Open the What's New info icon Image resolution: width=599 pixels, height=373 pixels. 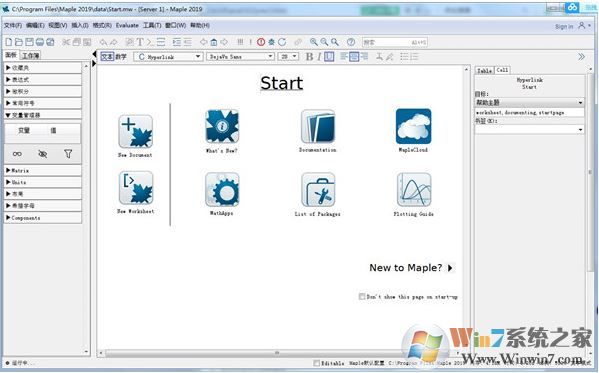(x=222, y=126)
